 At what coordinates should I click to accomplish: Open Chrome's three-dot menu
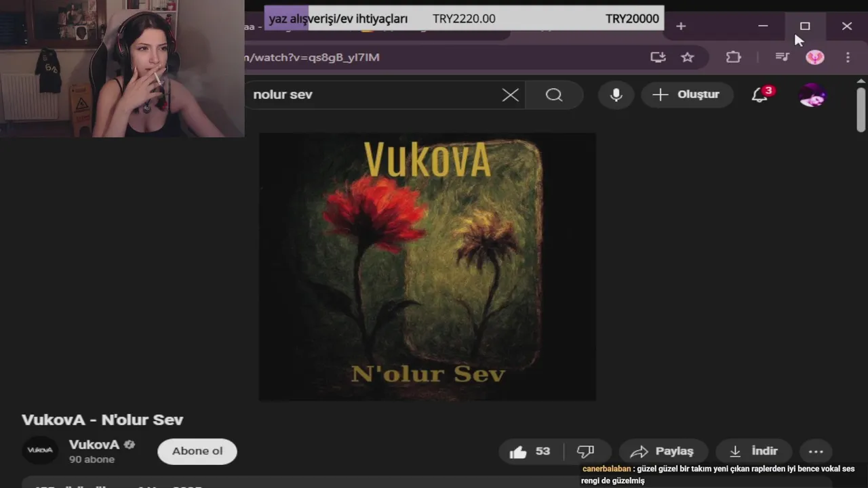(848, 58)
